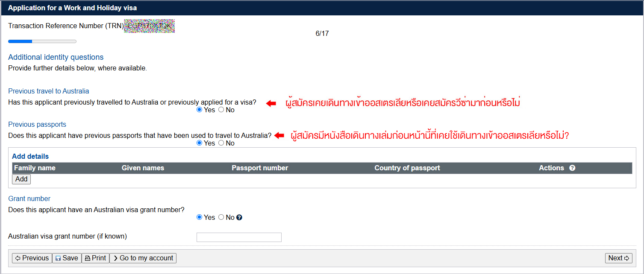Click the Add button under Add details
644x274 pixels.
click(21, 179)
